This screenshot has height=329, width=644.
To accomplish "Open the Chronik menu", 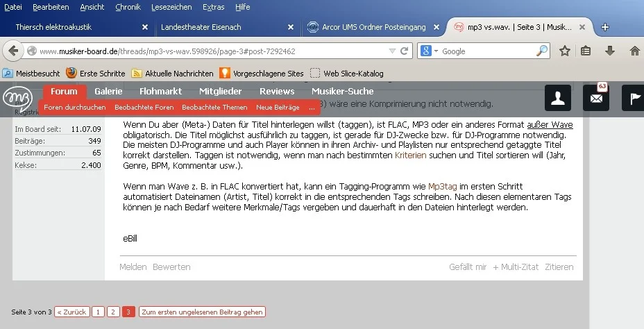I will click(x=128, y=7).
